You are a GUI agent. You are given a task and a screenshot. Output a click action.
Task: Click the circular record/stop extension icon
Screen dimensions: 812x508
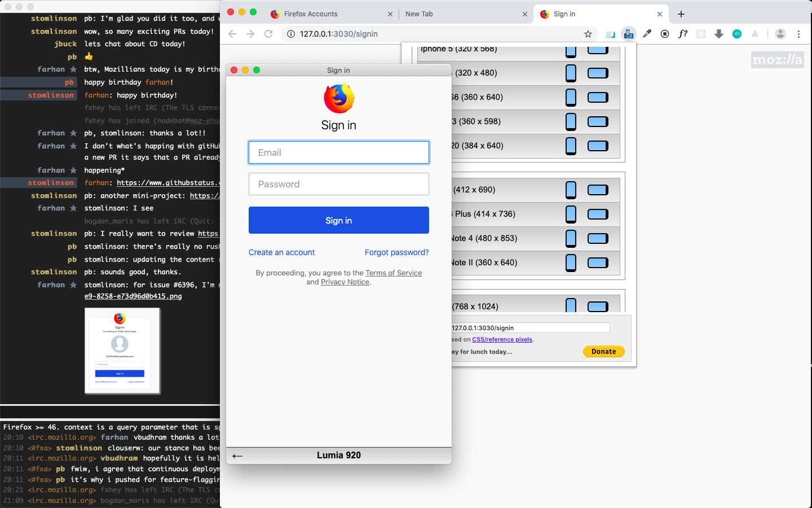tap(665, 34)
